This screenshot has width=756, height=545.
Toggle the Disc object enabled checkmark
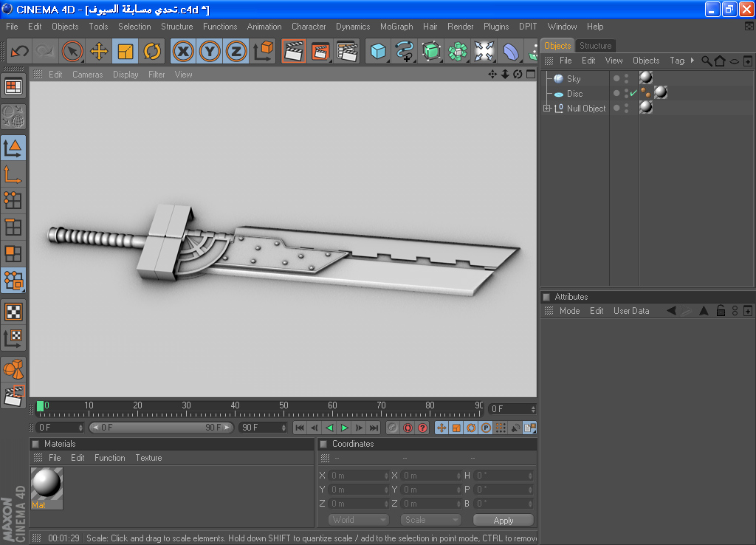pyautogui.click(x=633, y=93)
